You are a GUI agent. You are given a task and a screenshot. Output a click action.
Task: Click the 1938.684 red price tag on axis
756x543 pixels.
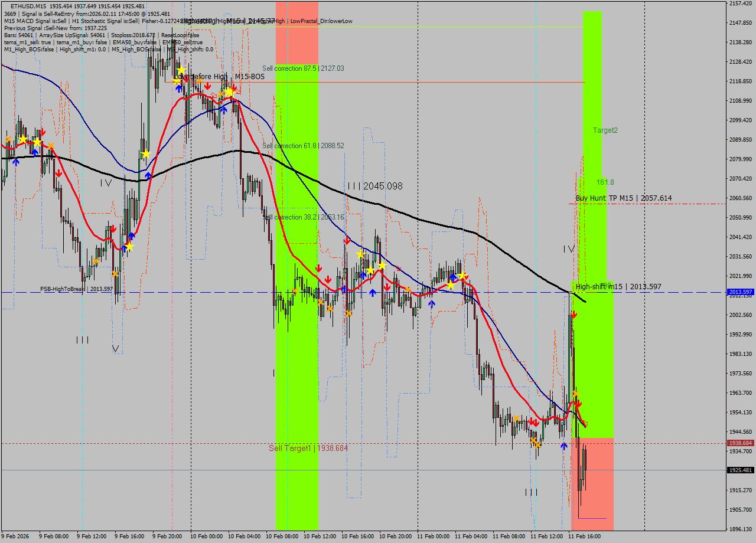740,443
